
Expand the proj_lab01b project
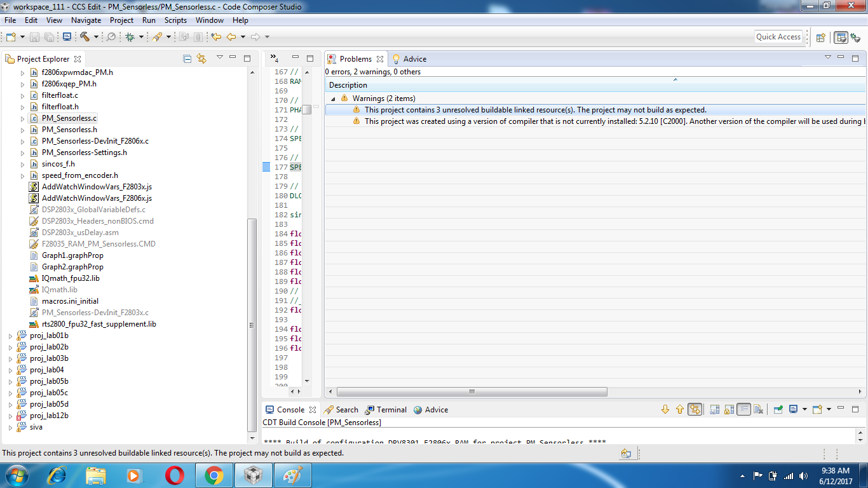[10, 336]
